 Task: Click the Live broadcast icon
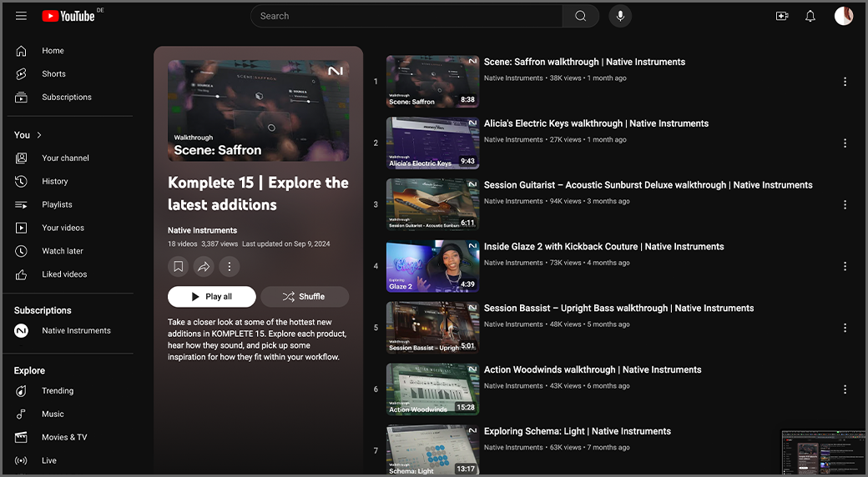click(x=21, y=460)
